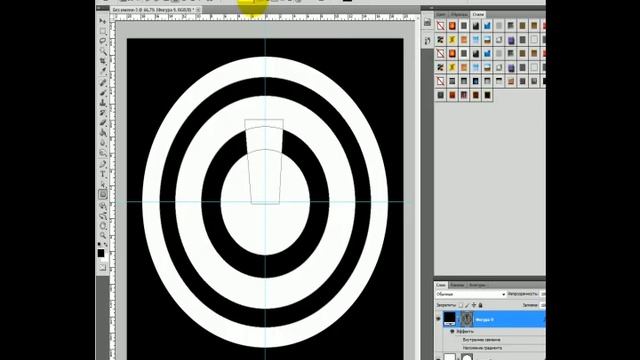Select the Zoom tool
640x360 pixels.
click(x=103, y=236)
